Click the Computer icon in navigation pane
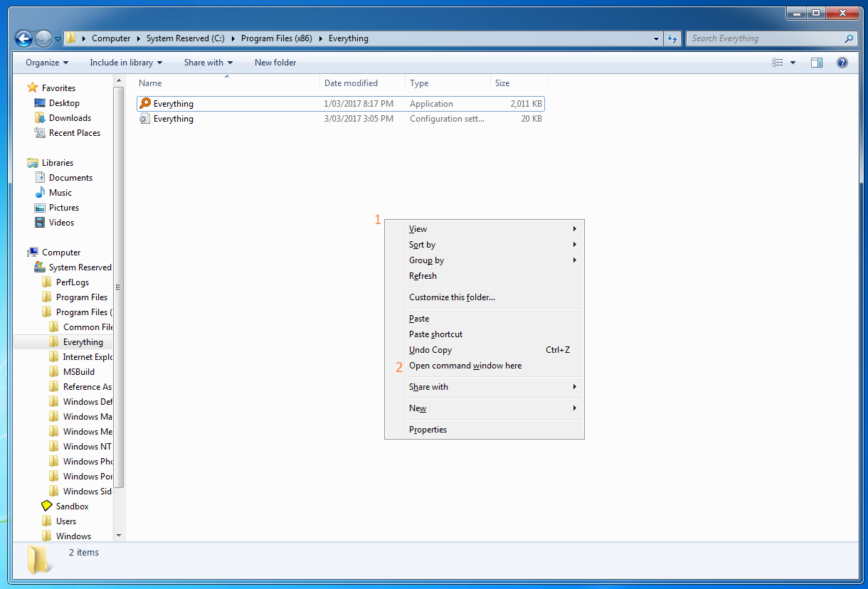Image resolution: width=868 pixels, height=589 pixels. pos(32,253)
